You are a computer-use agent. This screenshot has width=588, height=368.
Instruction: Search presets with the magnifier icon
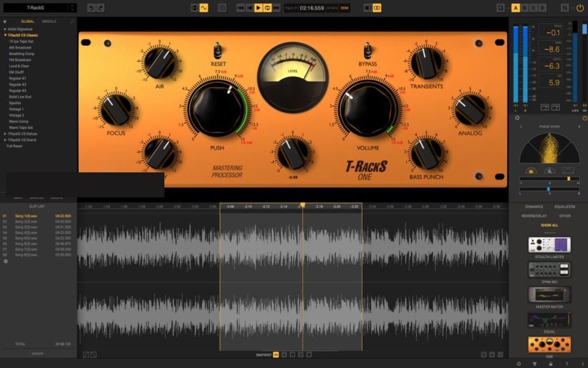click(72, 21)
